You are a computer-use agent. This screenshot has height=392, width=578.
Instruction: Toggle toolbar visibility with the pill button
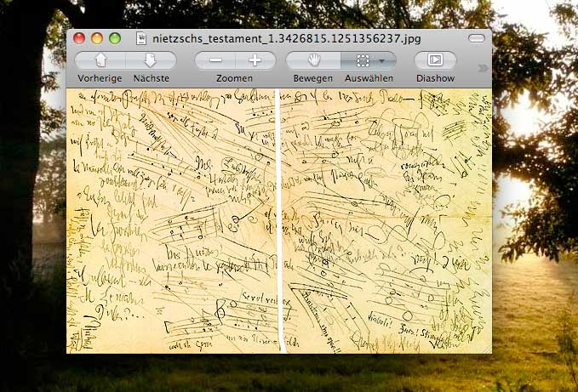(x=477, y=38)
